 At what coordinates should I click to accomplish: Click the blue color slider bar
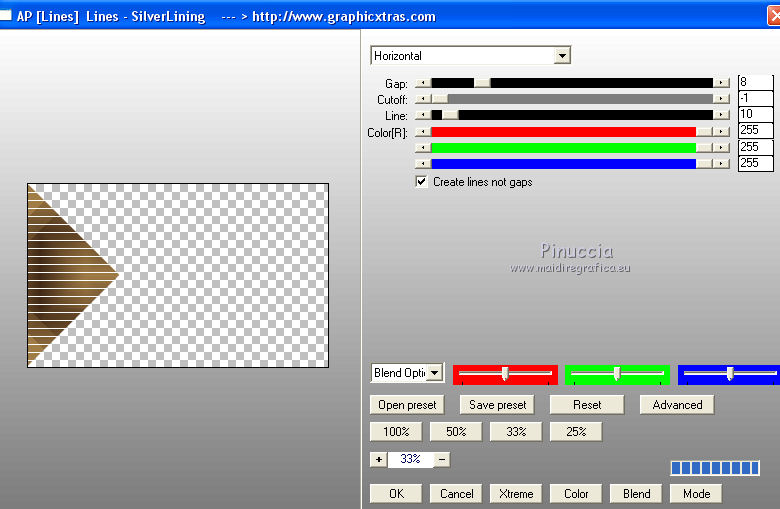point(572,164)
